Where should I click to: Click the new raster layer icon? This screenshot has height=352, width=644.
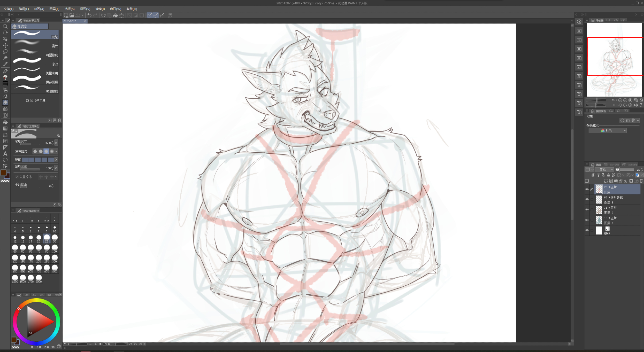(606, 181)
